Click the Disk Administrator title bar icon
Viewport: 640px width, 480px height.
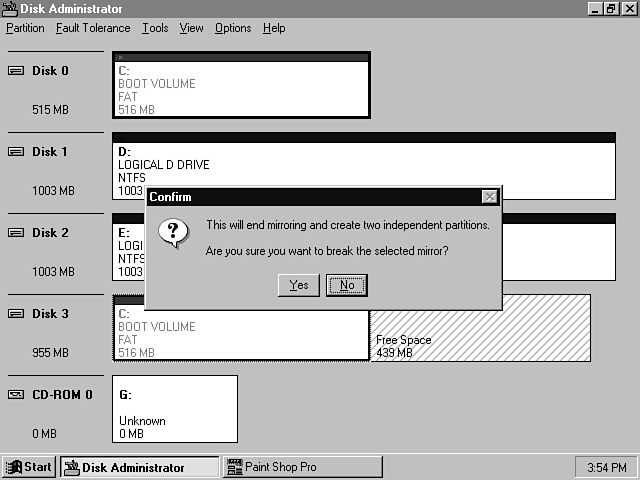point(10,9)
